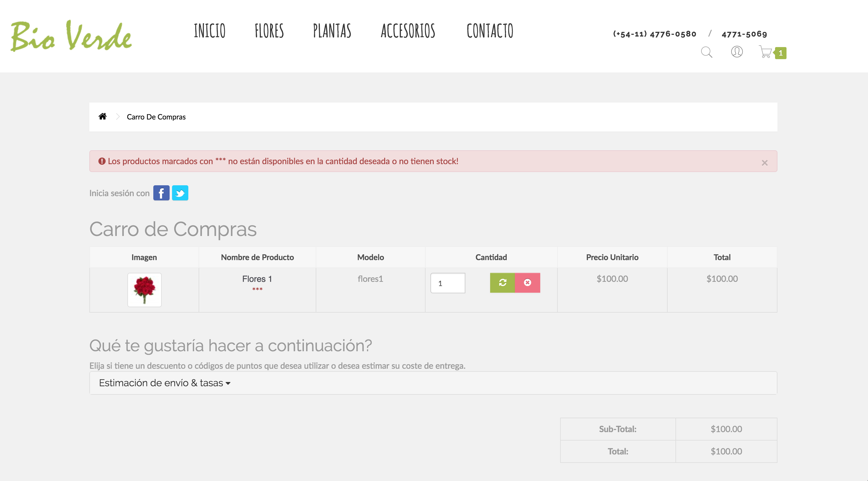
Task: Refresh quantity with green update button
Action: pyautogui.click(x=503, y=283)
